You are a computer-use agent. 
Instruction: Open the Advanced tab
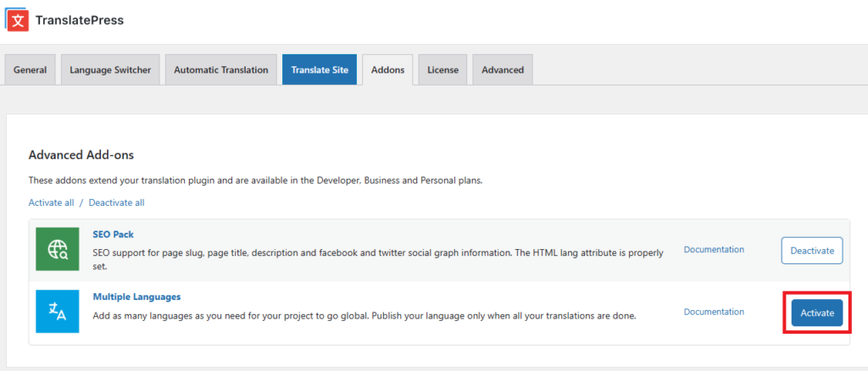[503, 69]
